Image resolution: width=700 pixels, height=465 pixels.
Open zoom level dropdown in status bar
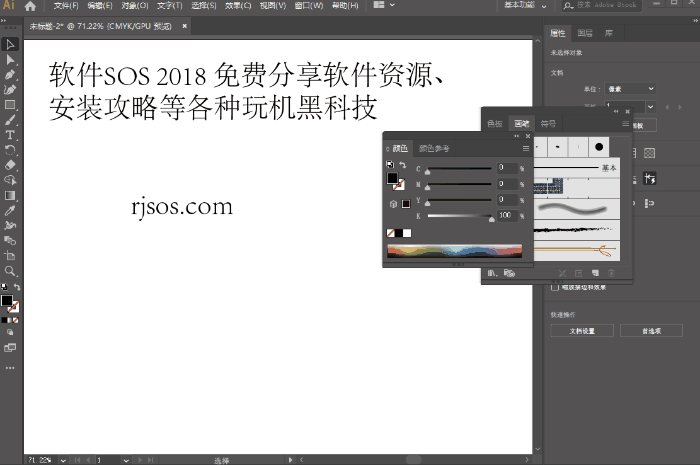pyautogui.click(x=63, y=460)
